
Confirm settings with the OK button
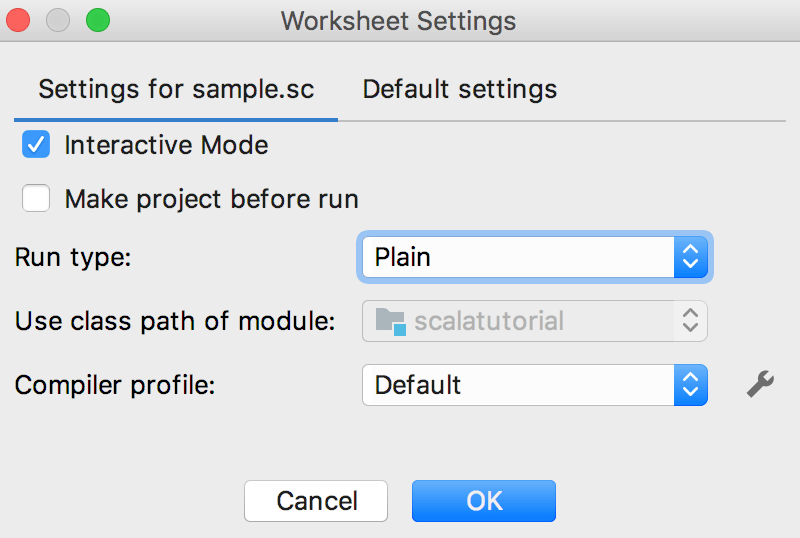(484, 501)
